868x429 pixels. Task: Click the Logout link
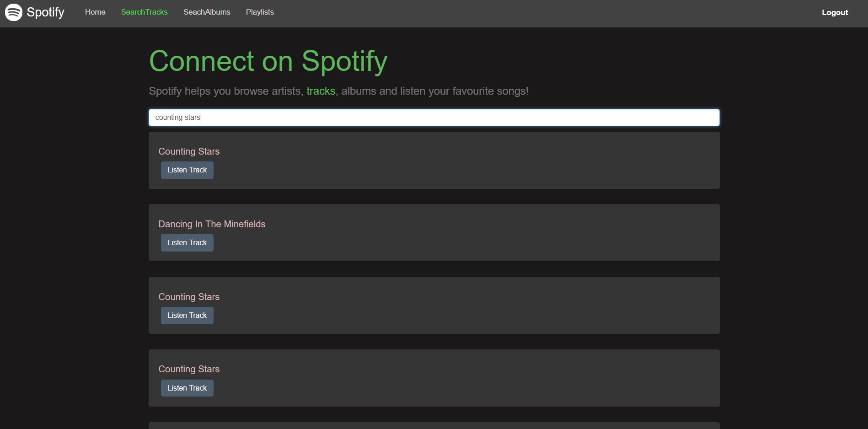point(835,12)
